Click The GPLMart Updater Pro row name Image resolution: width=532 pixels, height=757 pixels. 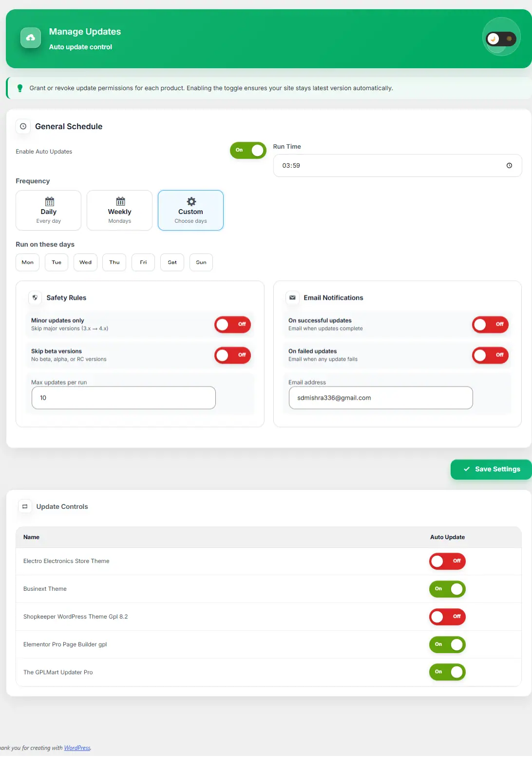tap(58, 672)
